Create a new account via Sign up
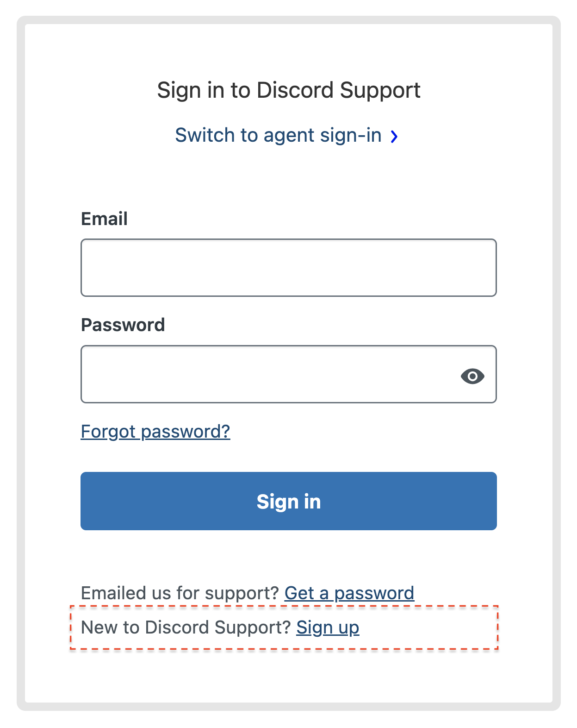The height and width of the screenshot is (728, 577). (328, 628)
